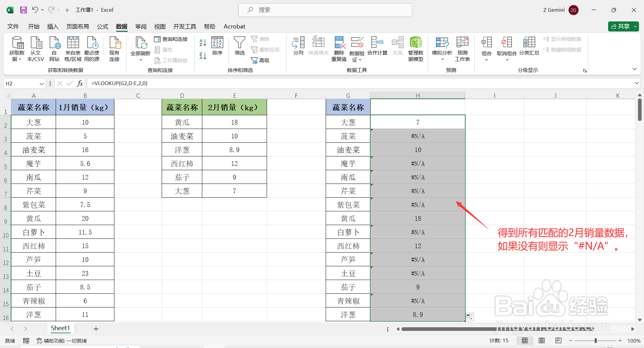The height and width of the screenshot is (348, 644).
Task: Select the Sheet1 worksheet tab
Action: coord(60,328)
